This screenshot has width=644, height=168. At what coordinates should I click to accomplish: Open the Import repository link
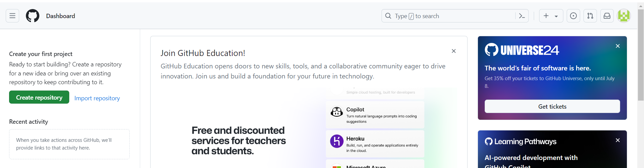(97, 98)
